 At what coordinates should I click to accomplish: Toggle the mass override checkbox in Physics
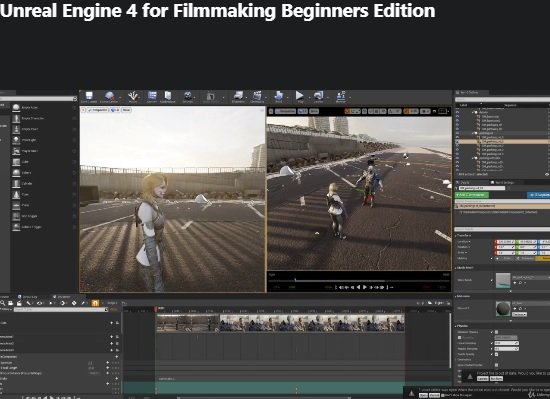coord(460,338)
